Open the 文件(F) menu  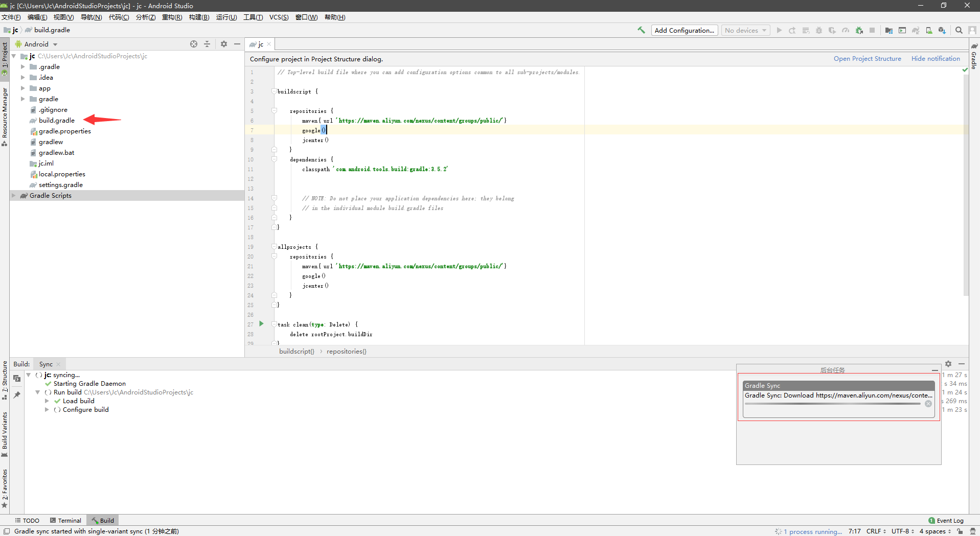[x=11, y=17]
